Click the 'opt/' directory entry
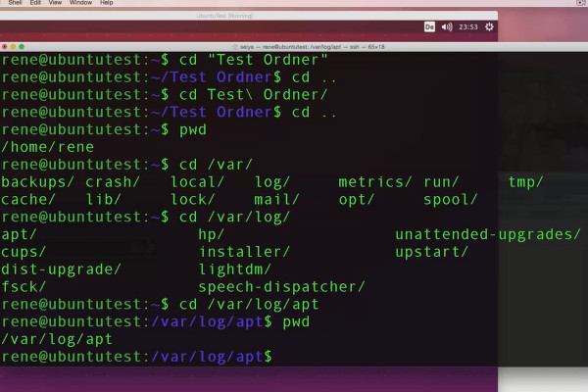The width and height of the screenshot is (588, 392). coord(357,200)
